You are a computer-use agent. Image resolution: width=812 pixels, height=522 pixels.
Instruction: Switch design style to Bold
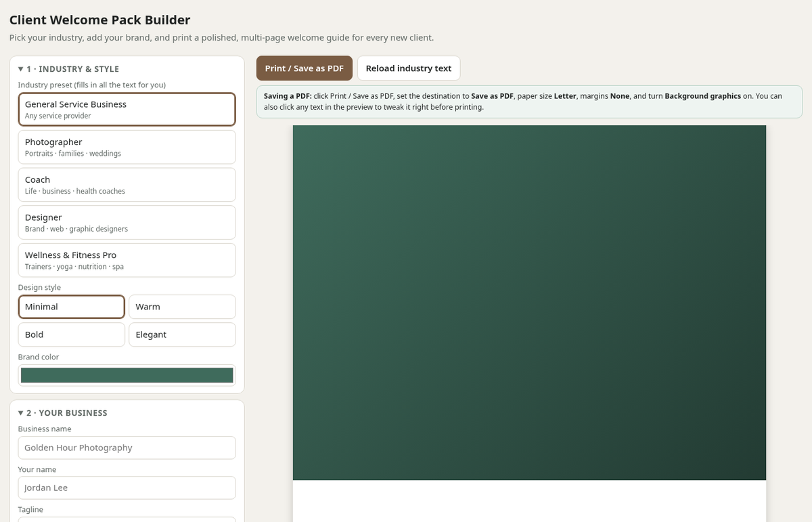click(x=72, y=334)
